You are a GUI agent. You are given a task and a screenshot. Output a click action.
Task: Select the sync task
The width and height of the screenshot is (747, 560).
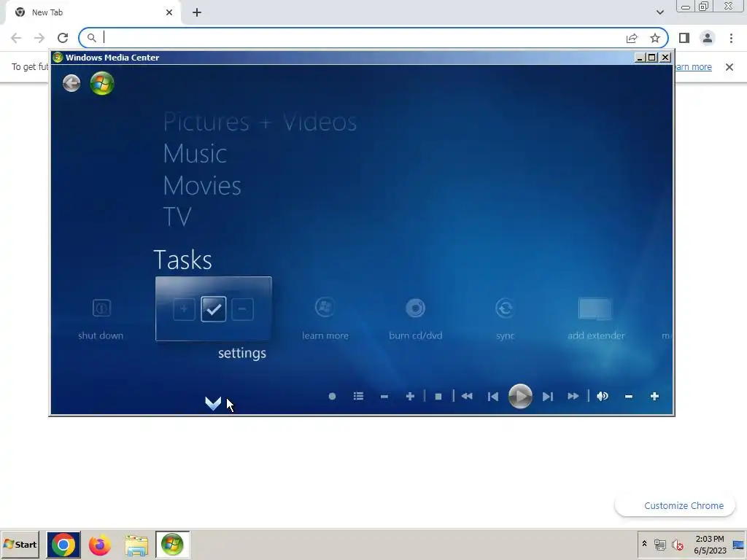click(505, 319)
